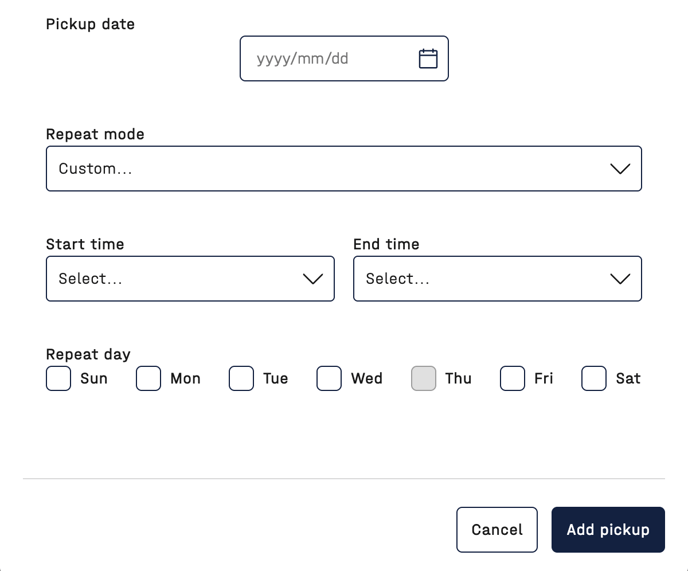
Task: Click the greyed-out Thu checkbox
Action: tap(424, 378)
